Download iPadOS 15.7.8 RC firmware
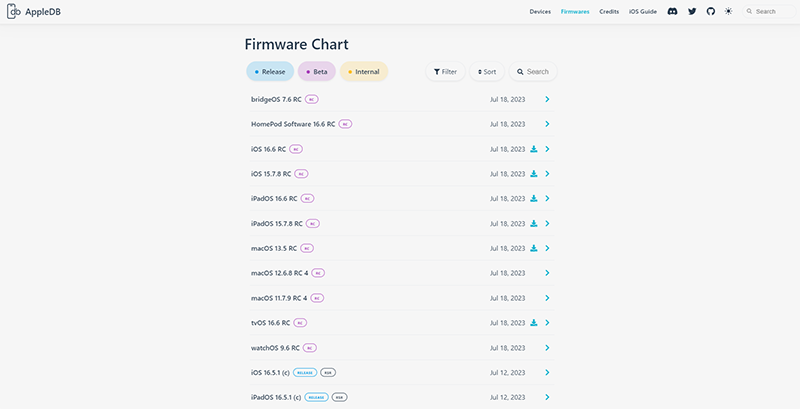Viewport: 800px width, 409px height. pos(534,223)
